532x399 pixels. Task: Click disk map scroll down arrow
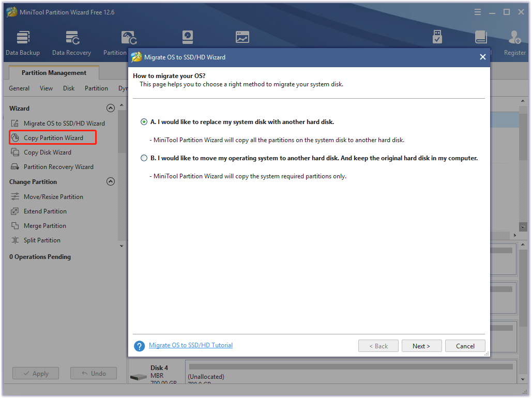pyautogui.click(x=523, y=379)
